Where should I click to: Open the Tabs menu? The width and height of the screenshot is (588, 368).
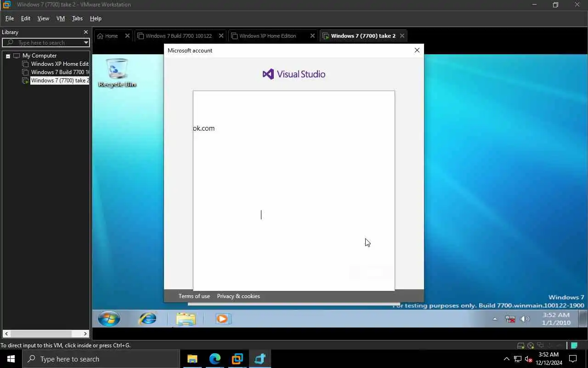point(77,18)
